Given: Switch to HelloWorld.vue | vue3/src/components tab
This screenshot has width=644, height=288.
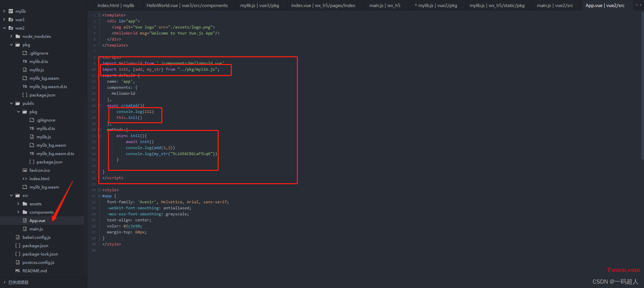Looking at the screenshot, I should pos(187,5).
